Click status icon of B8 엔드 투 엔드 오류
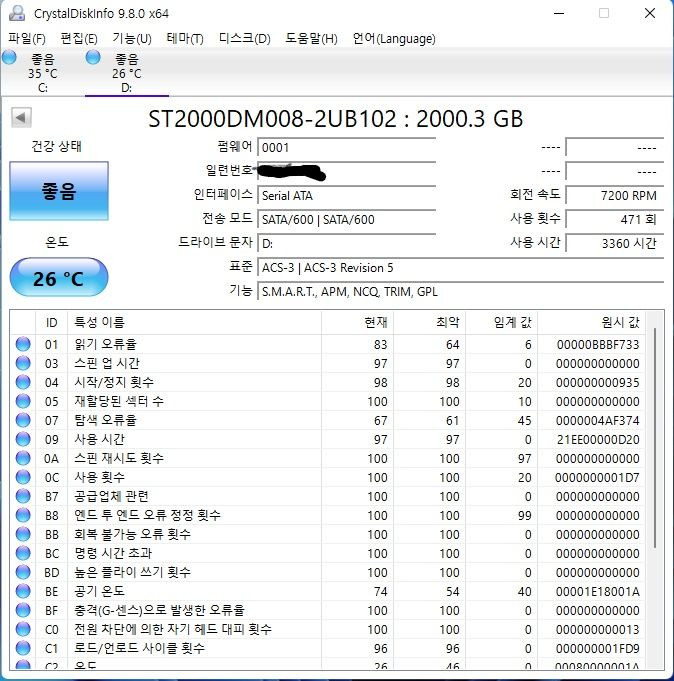 tap(23, 515)
